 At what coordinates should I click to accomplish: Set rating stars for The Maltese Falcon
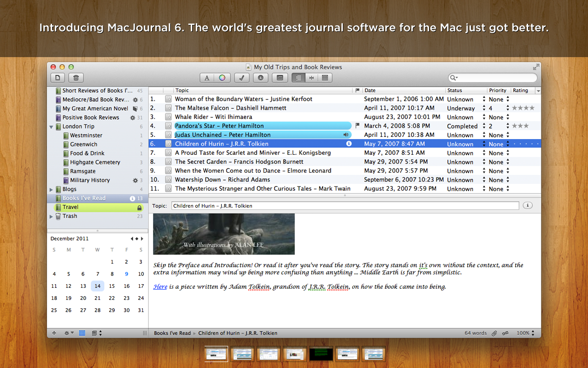tap(523, 108)
